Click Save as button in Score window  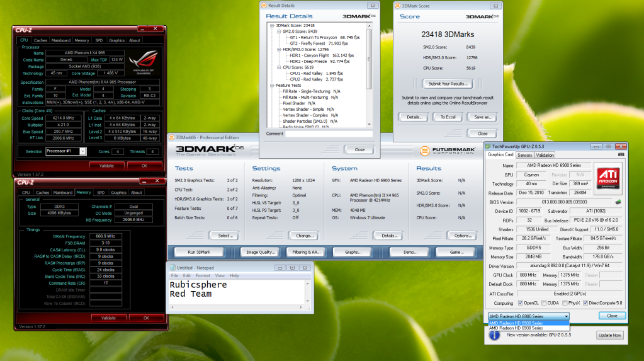point(483,117)
